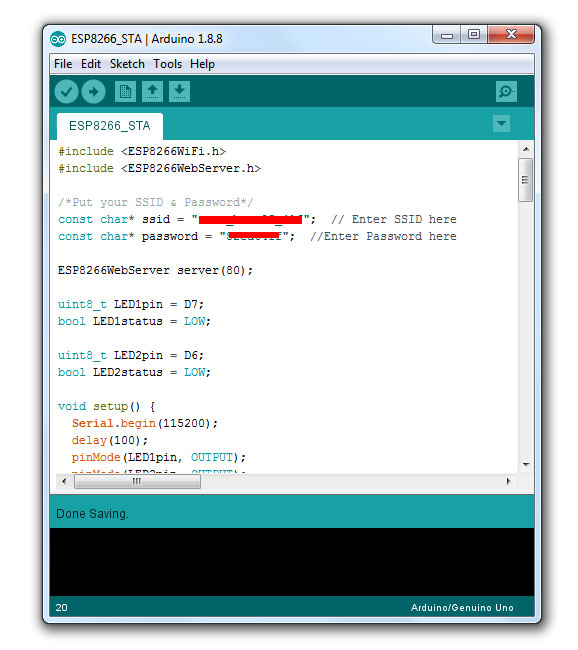Screen dimensions: 578x650
Task: Click the comment 'Put your SSID & Password'
Action: coord(156,203)
